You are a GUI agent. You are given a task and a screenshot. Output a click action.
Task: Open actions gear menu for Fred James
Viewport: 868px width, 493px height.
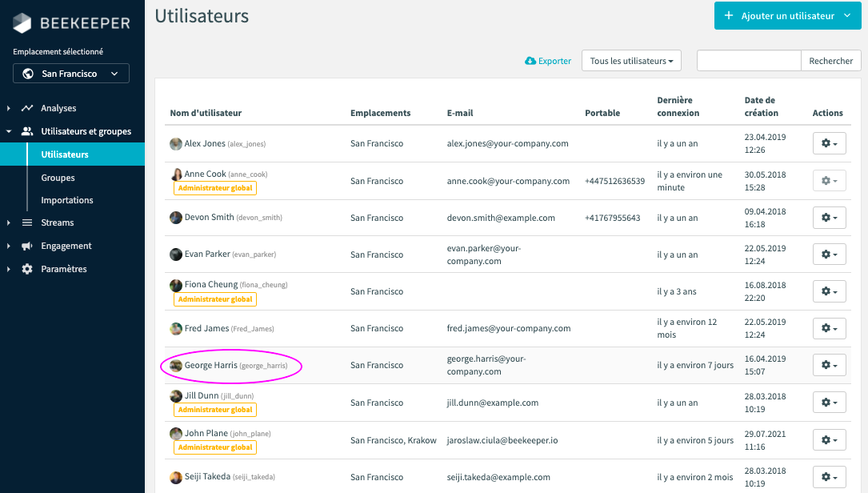830,328
